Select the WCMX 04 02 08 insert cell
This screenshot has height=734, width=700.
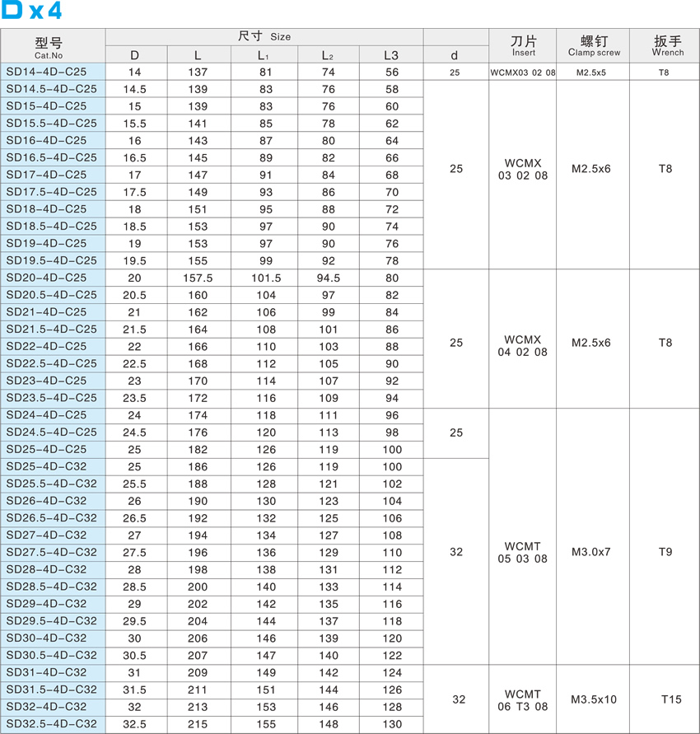coord(523,346)
